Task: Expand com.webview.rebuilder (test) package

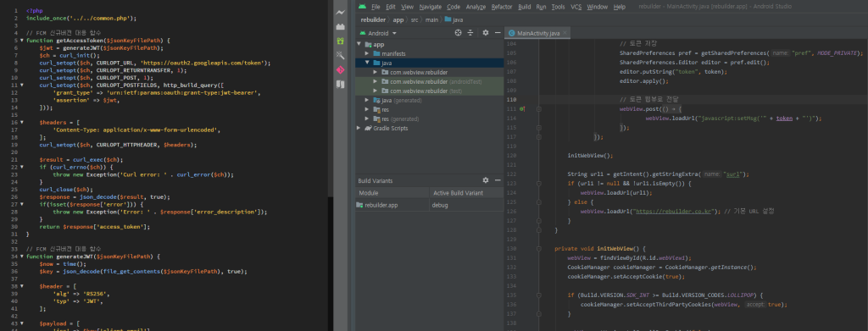Action: point(376,91)
